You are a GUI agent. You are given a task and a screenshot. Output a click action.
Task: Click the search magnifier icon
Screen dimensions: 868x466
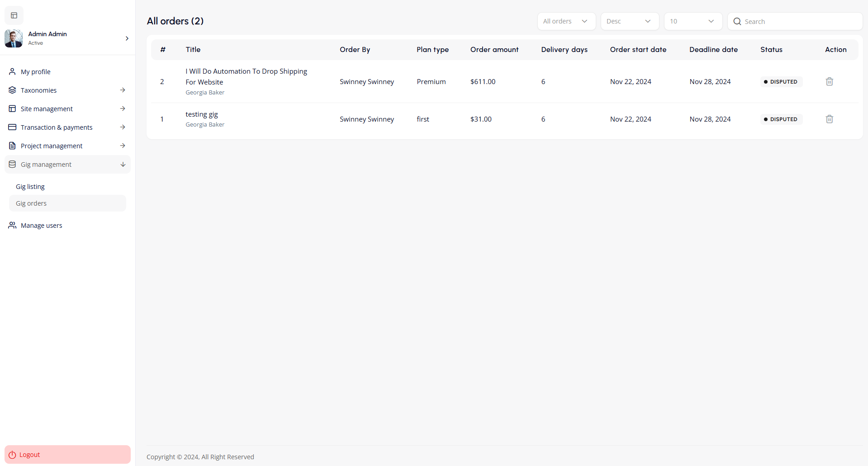[x=737, y=22]
